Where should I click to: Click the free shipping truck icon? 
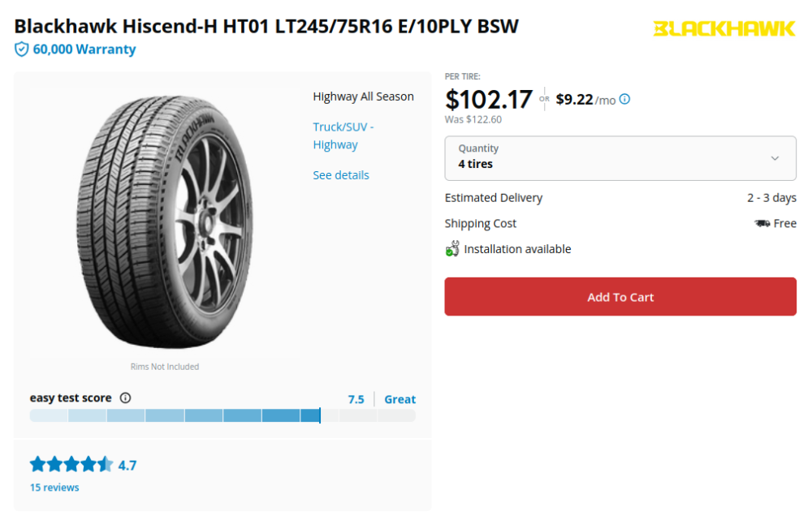tap(762, 224)
